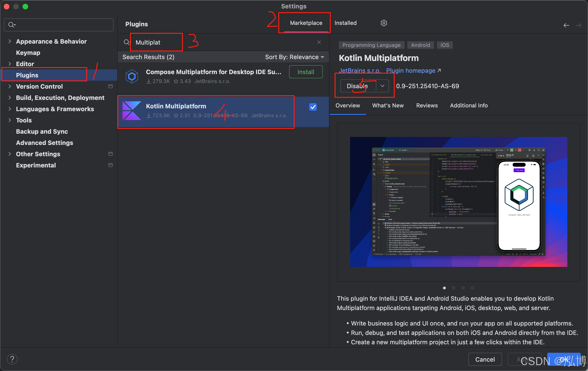Click the Other Settings project-level icon
This screenshot has width=588, height=371.
click(x=110, y=154)
